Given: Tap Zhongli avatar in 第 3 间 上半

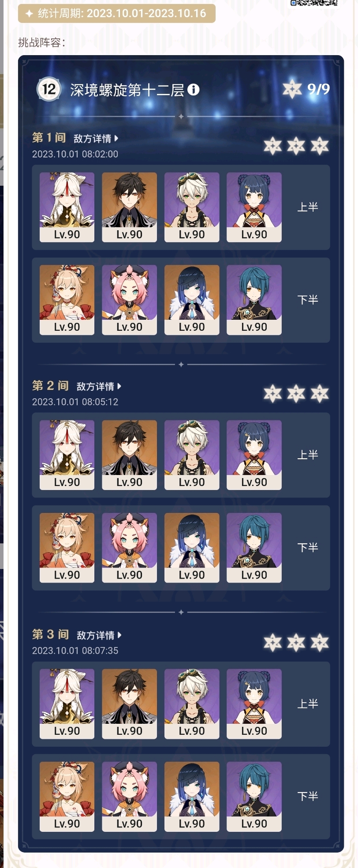Looking at the screenshot, I should pos(129,704).
